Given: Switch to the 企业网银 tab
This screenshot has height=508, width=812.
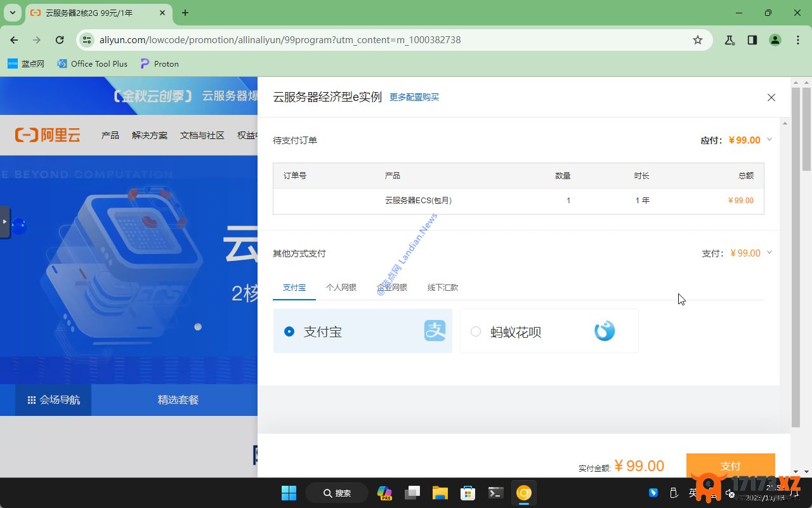Looking at the screenshot, I should [x=392, y=288].
